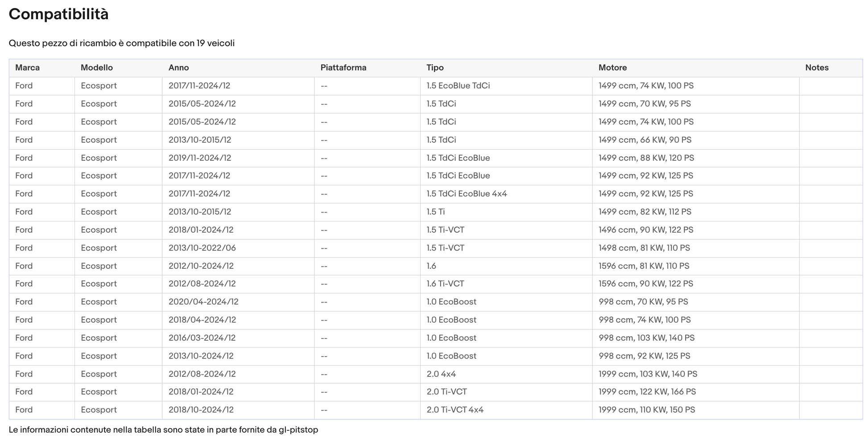Click the Piattaforma column header
The height and width of the screenshot is (446, 868).
(x=343, y=68)
